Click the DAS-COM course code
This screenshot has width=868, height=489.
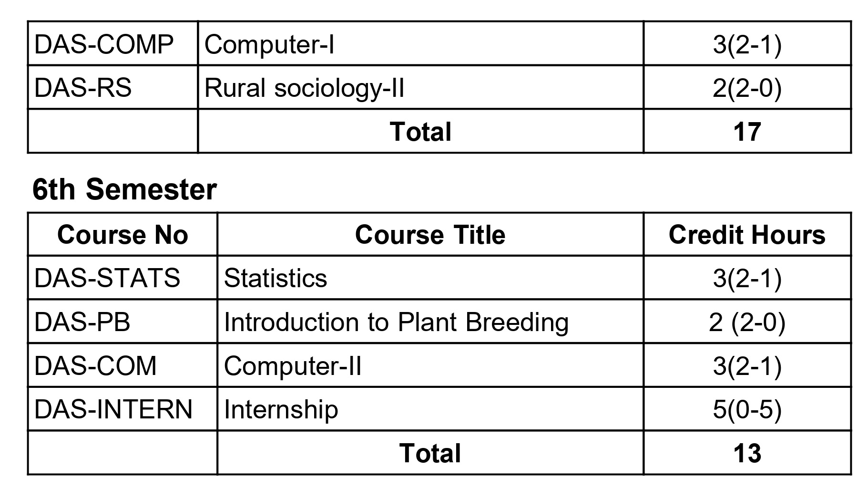(95, 366)
